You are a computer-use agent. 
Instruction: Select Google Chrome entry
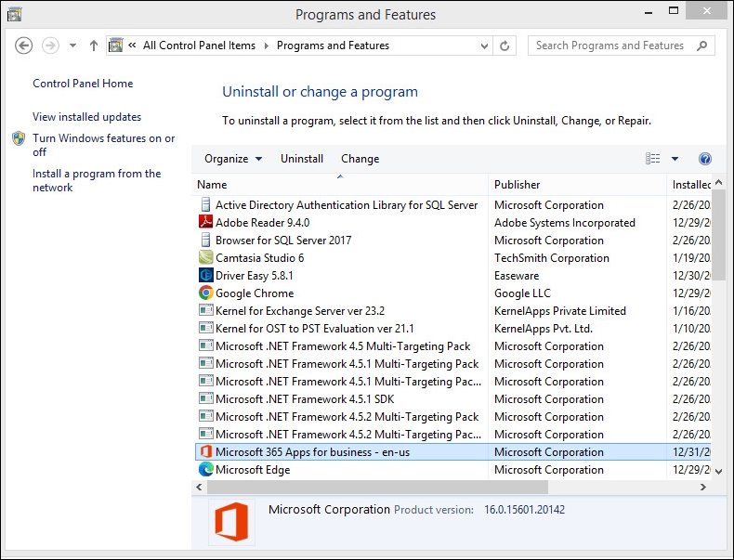tap(255, 293)
